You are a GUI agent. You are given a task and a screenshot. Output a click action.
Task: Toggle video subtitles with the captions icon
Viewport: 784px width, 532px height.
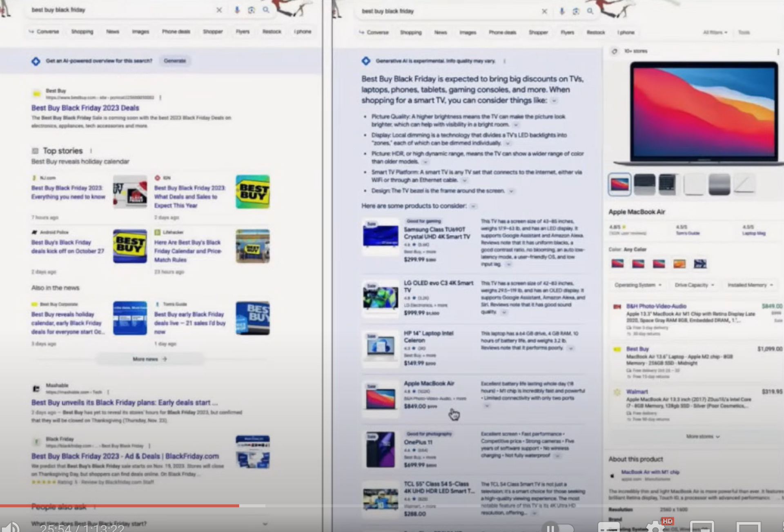[x=609, y=527]
